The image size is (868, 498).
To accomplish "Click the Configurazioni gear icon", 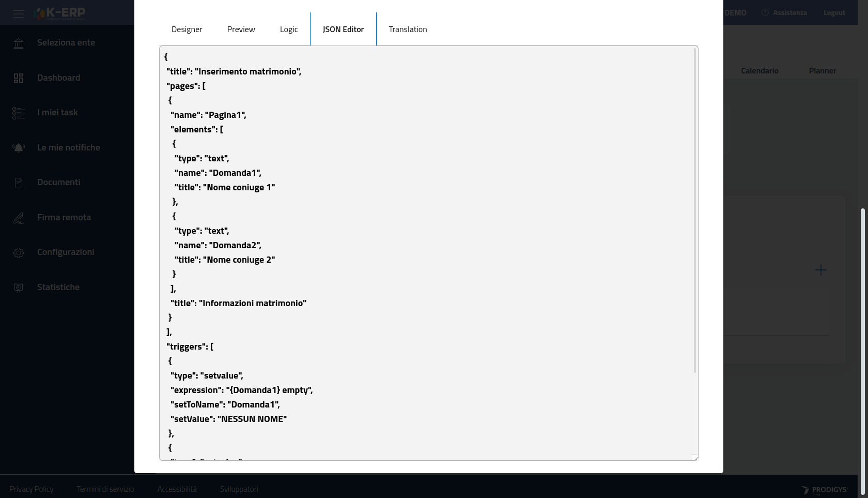I will 19,252.
